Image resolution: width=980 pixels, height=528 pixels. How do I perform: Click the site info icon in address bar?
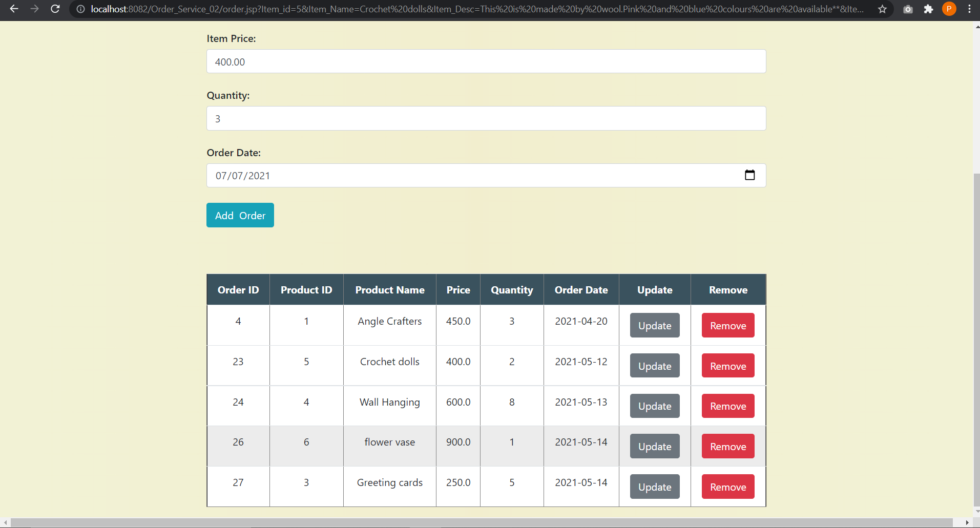[80, 9]
